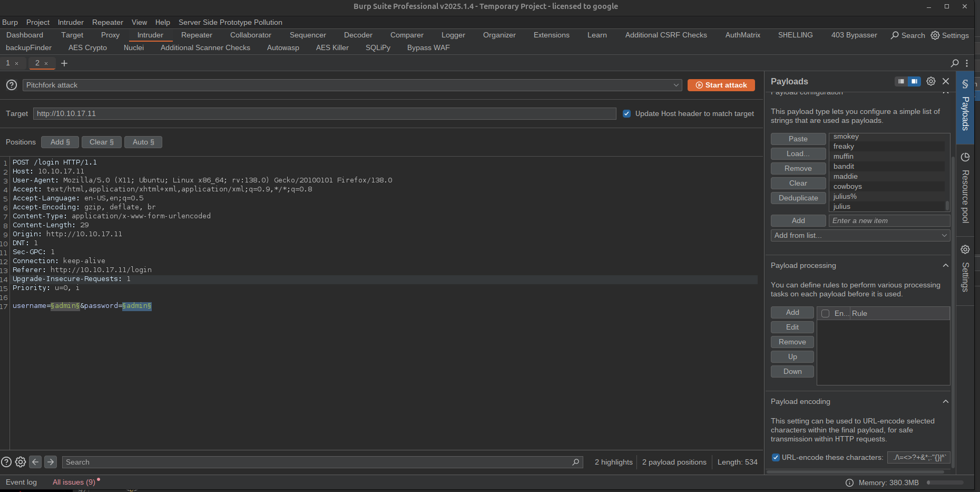The width and height of the screenshot is (980, 492).
Task: Maximize the Burp Suite window
Action: [947, 6]
